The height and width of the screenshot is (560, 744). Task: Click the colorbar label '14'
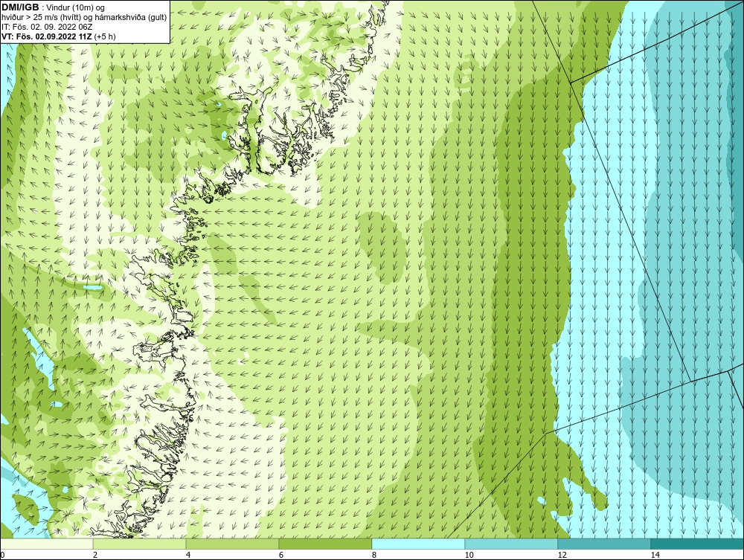click(x=655, y=555)
